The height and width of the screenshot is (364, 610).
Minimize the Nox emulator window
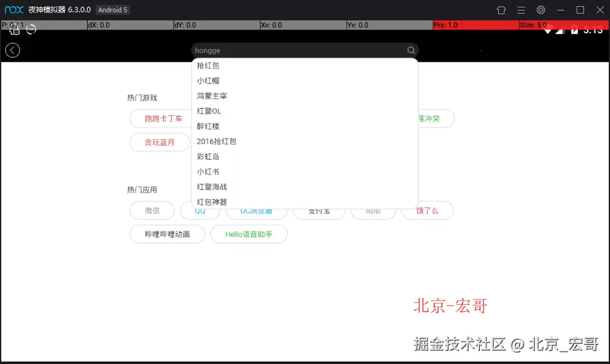[x=561, y=10]
